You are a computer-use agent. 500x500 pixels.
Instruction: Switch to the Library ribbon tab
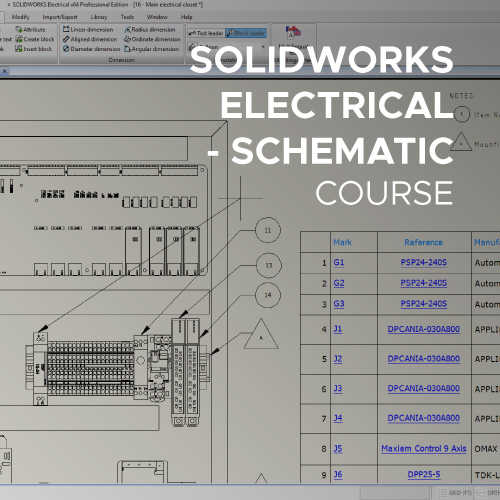pos(99,17)
